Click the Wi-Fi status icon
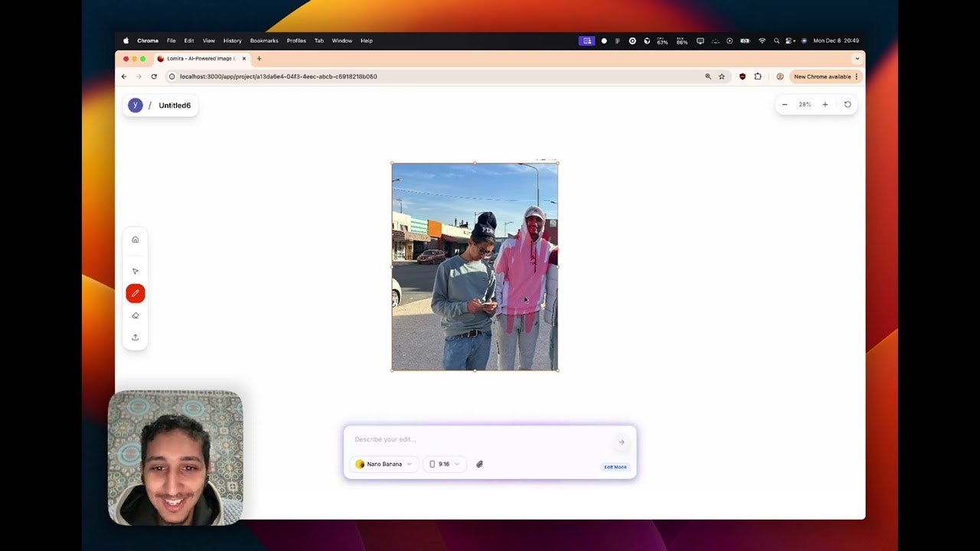980x551 pixels. (762, 41)
